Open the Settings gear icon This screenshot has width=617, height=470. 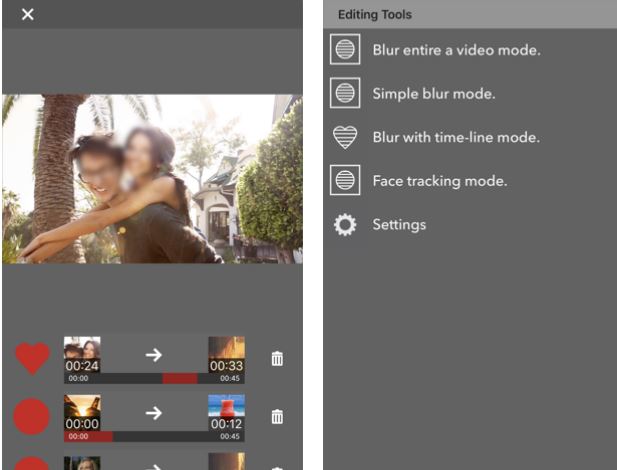coord(345,225)
